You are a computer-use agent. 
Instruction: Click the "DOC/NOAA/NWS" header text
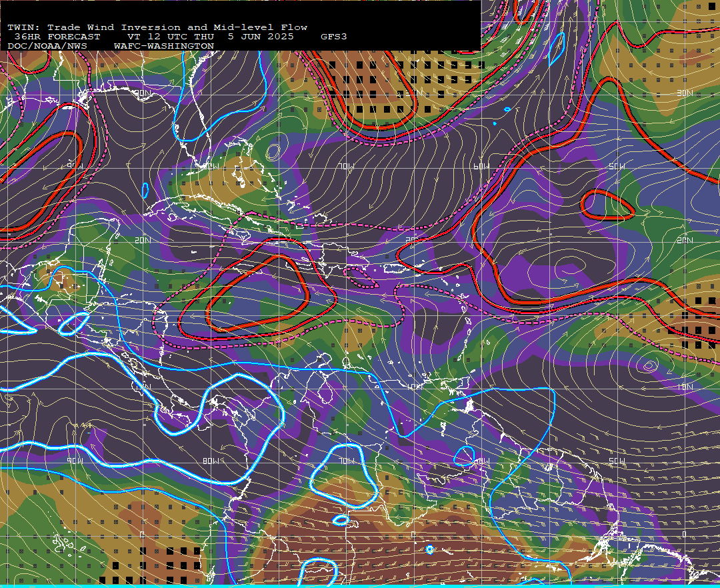[47, 47]
